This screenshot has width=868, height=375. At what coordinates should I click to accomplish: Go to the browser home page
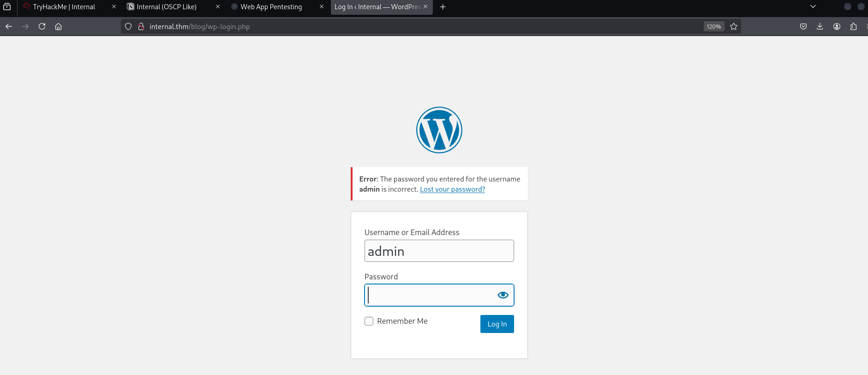click(59, 26)
